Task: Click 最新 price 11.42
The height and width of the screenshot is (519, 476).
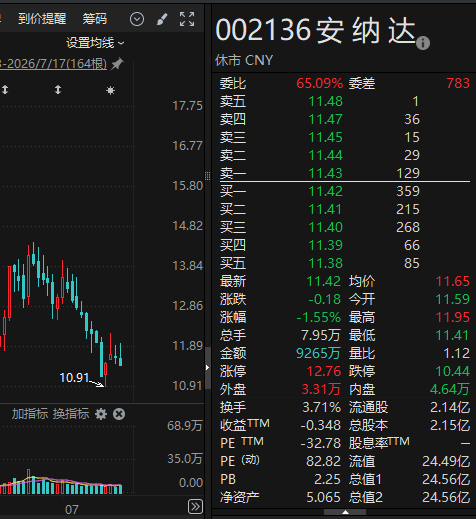Action: [x=324, y=281]
